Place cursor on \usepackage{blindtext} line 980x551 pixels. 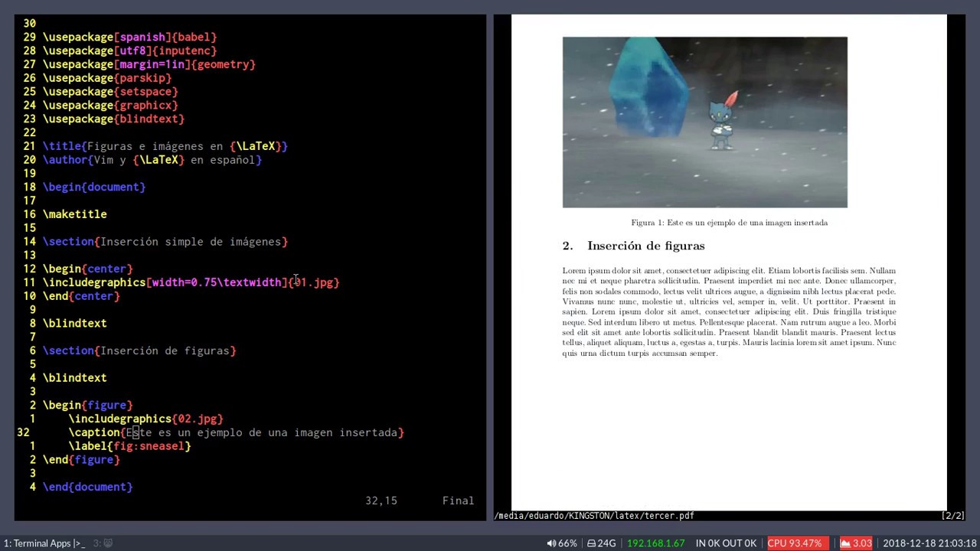[113, 119]
